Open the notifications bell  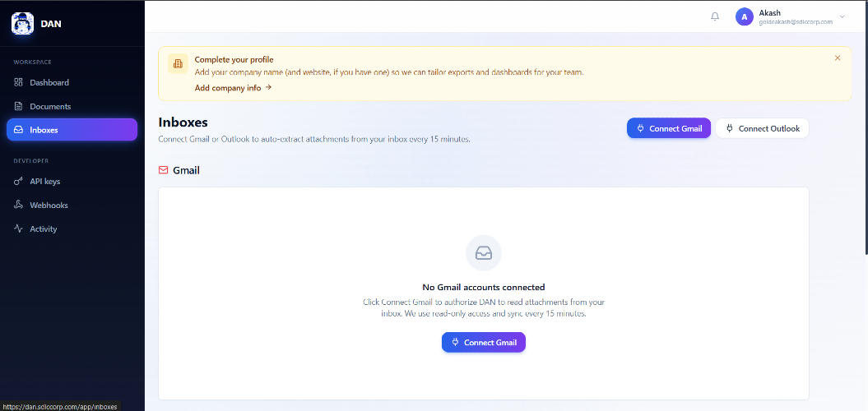[x=715, y=16]
